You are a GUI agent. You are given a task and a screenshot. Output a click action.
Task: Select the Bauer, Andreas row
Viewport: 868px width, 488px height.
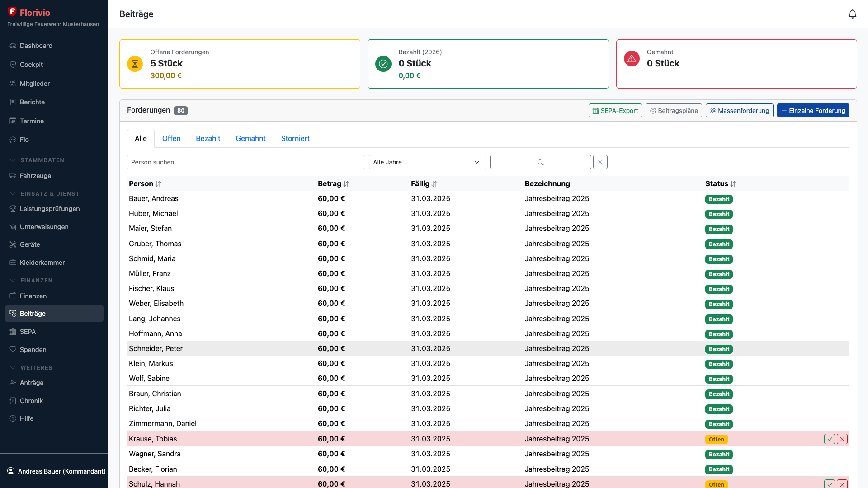pos(488,198)
